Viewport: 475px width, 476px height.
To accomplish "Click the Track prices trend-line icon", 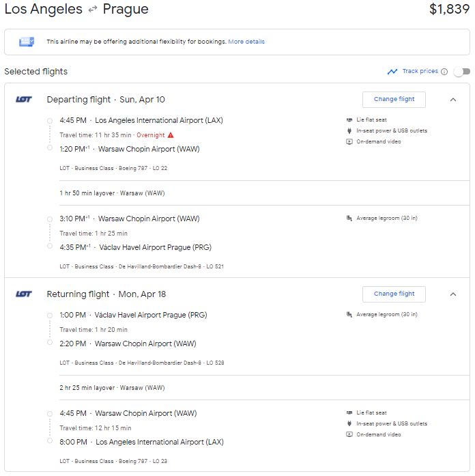I will coord(392,72).
